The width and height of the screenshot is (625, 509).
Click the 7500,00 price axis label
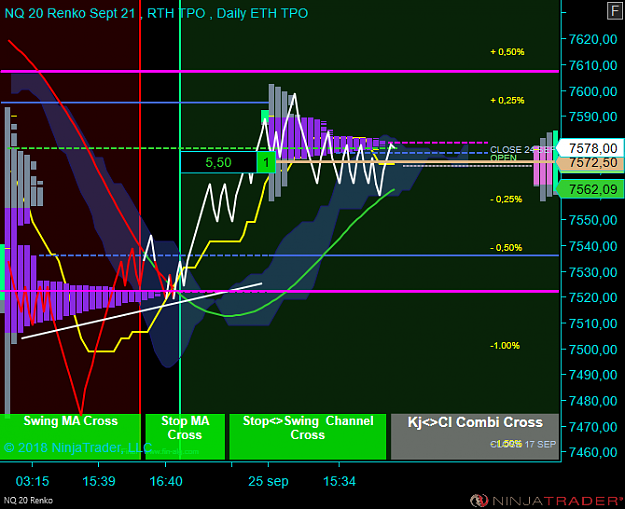point(593,349)
